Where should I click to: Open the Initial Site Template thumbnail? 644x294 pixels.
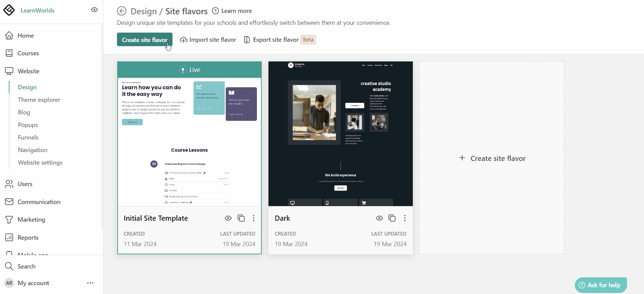point(189,142)
